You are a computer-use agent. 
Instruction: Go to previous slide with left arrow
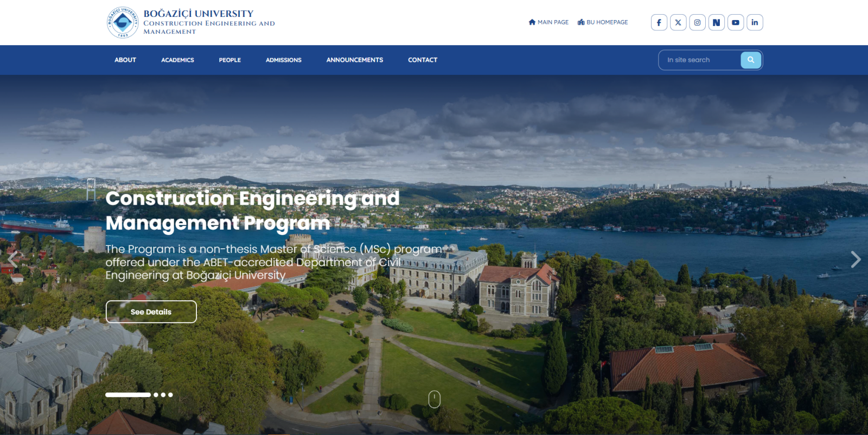click(13, 260)
